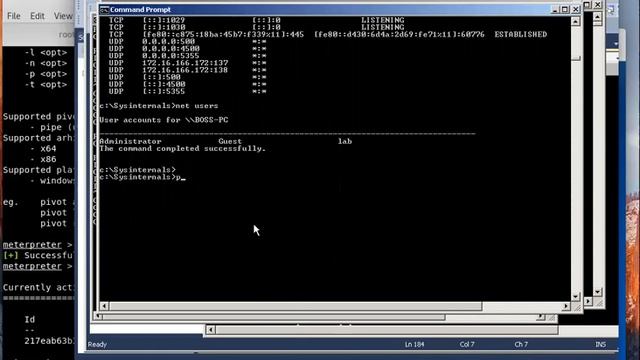Click '- x64' in the background terminal

point(43,149)
